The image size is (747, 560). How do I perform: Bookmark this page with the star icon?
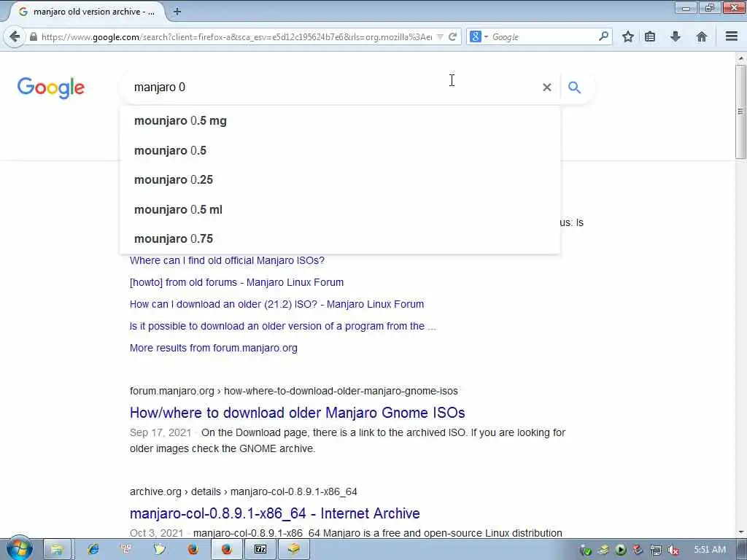(x=628, y=36)
